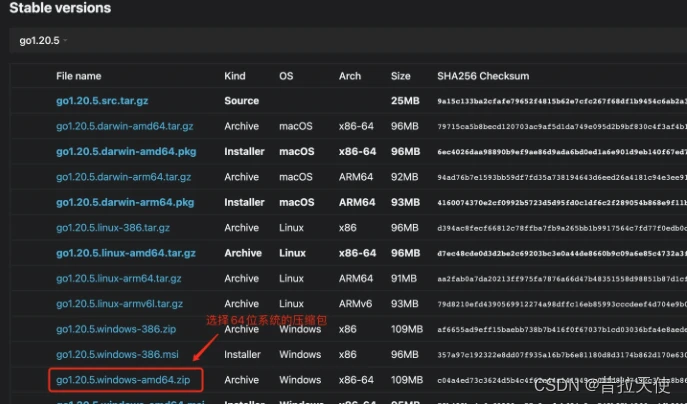Open go1.20.5.linux-armv6l.tar.gz link
Image resolution: width=687 pixels, height=404 pixels.
(119, 304)
